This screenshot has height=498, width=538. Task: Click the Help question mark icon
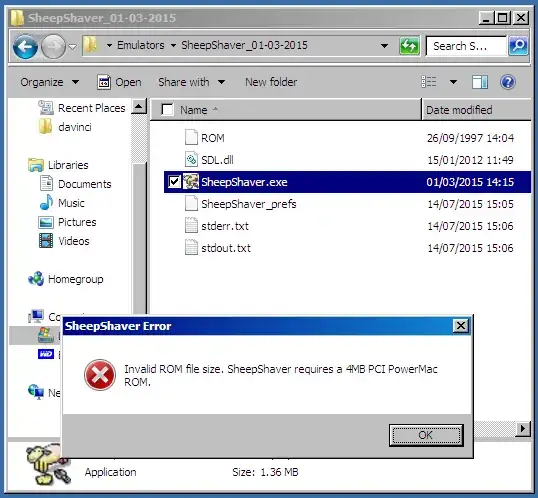(x=507, y=82)
